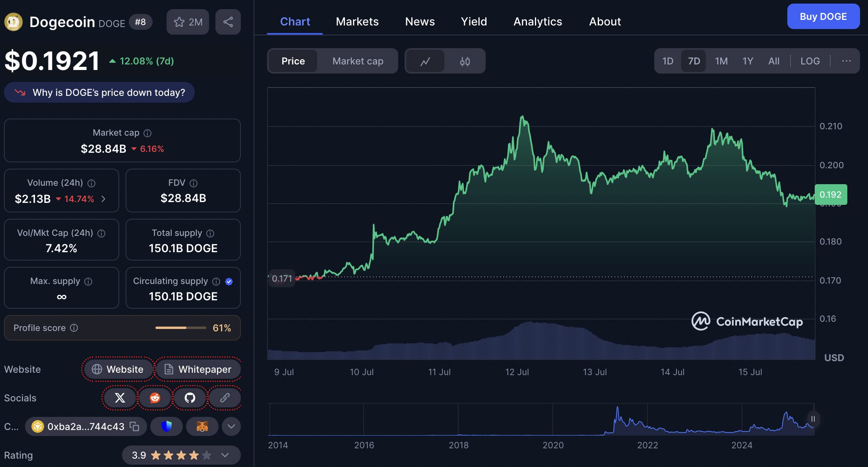Select line chart view
The height and width of the screenshot is (467, 868).
click(x=425, y=61)
